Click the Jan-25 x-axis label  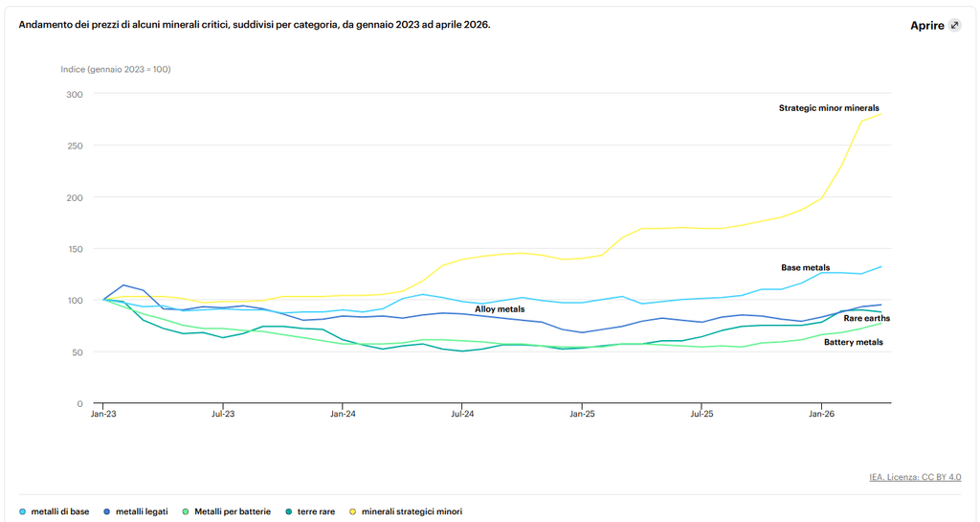582,414
